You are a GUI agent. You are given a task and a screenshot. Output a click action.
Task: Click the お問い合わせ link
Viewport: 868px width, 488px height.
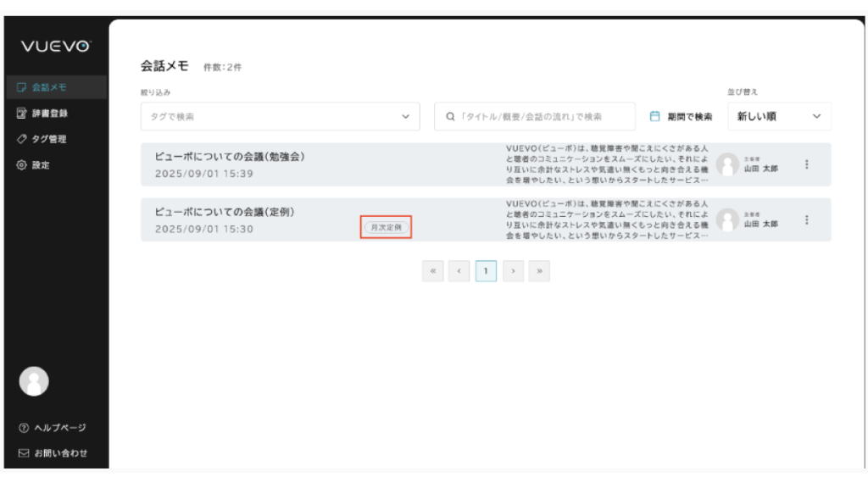pos(53,453)
